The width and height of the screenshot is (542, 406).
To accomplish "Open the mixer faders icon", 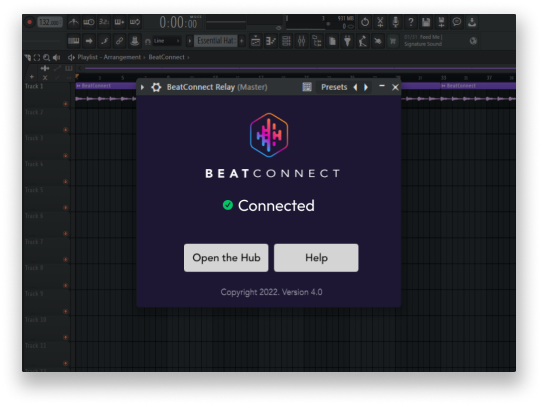I will click(x=301, y=41).
